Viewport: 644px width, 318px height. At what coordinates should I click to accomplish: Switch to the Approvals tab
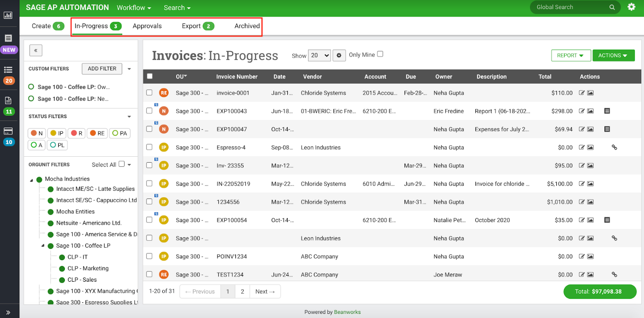(147, 26)
